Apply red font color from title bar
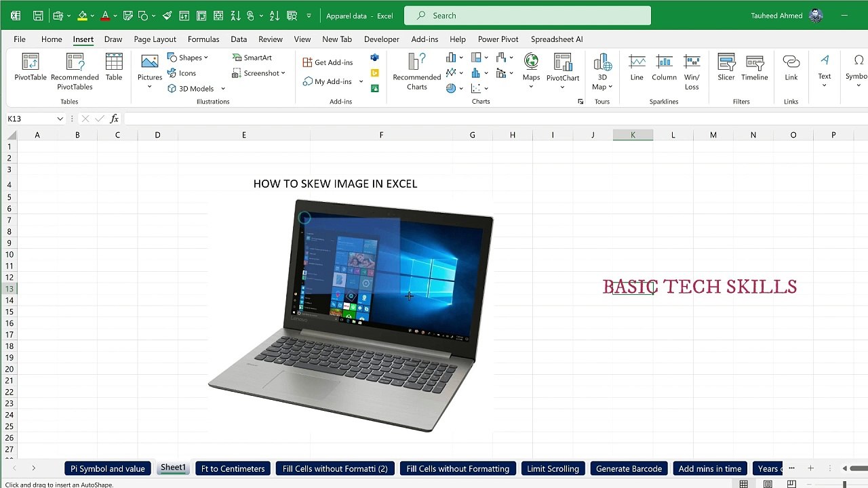This screenshot has width=868, height=488. (105, 16)
